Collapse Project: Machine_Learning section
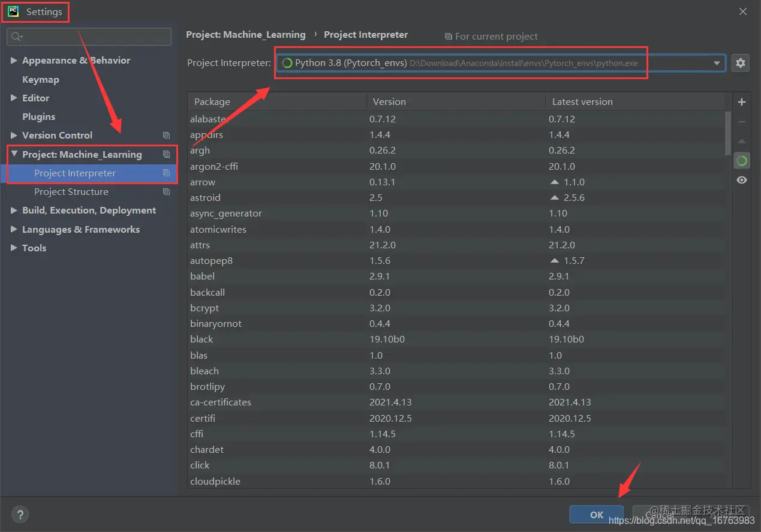The width and height of the screenshot is (761, 532). point(14,154)
